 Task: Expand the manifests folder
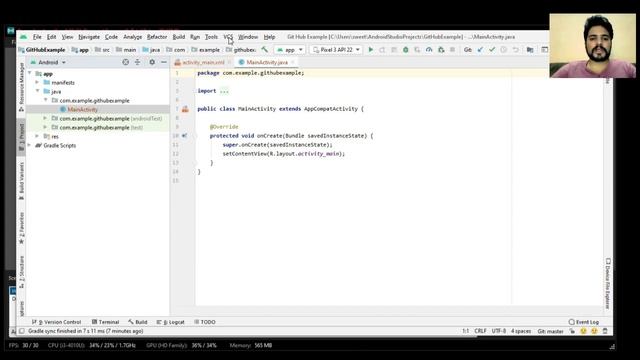point(38,82)
